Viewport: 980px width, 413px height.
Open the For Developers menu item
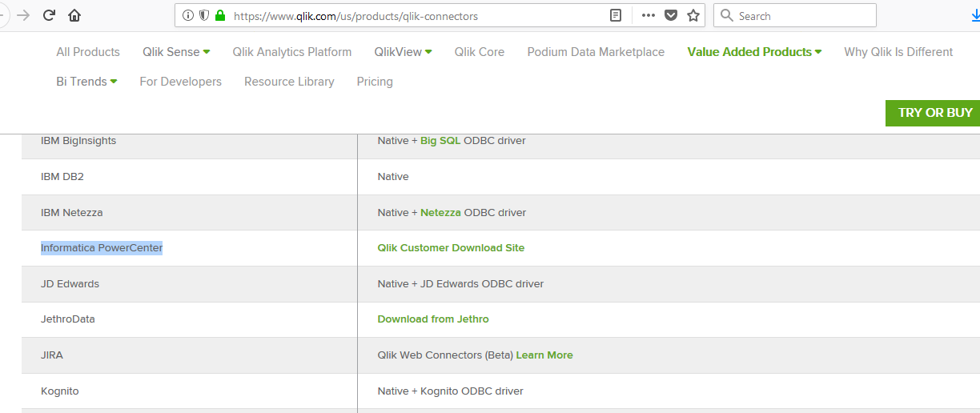[x=180, y=82]
